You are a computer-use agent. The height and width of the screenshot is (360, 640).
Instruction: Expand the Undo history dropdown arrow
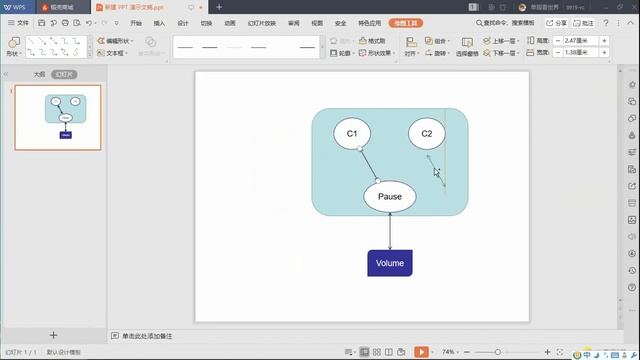(96, 23)
